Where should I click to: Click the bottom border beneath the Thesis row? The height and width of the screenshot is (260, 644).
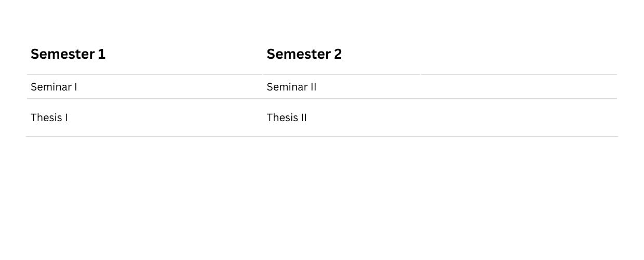[x=322, y=137]
